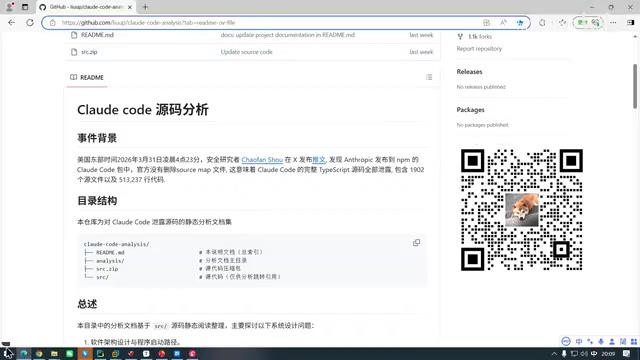Reload the page with the refresh icon

30,22
